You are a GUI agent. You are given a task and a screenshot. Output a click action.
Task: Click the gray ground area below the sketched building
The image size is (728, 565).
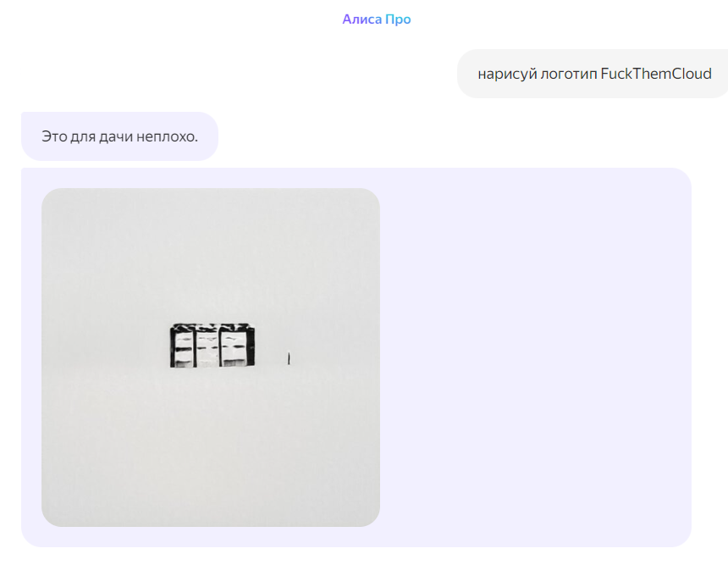[211, 446]
